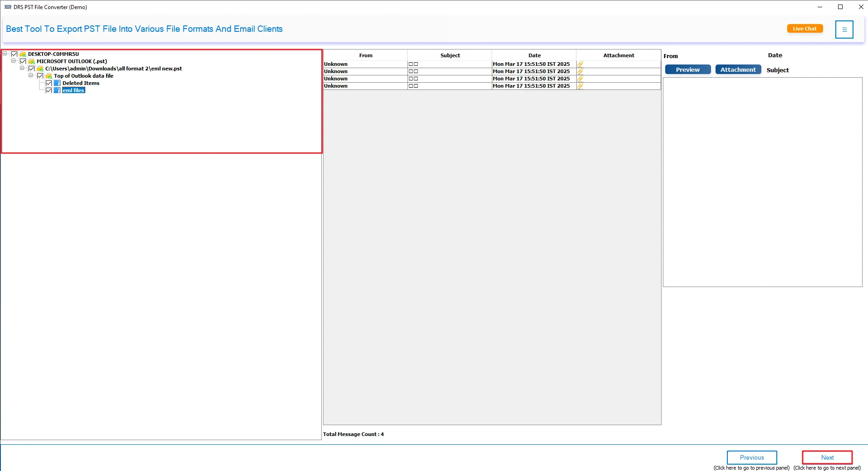Click the DESKTOP-C0MMR5U computer icon
This screenshot has height=471, width=868.
tap(23, 54)
